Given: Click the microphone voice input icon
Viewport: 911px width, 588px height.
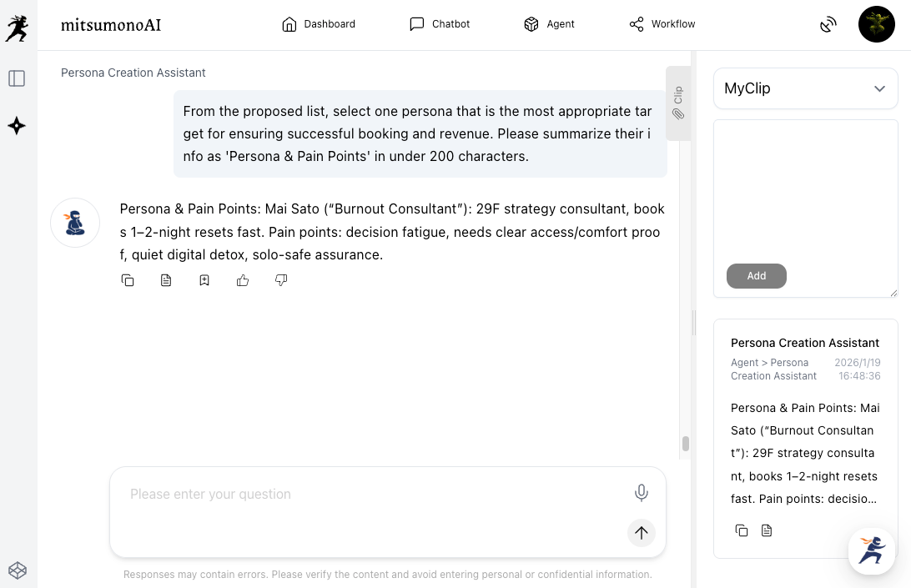Looking at the screenshot, I should click(641, 493).
